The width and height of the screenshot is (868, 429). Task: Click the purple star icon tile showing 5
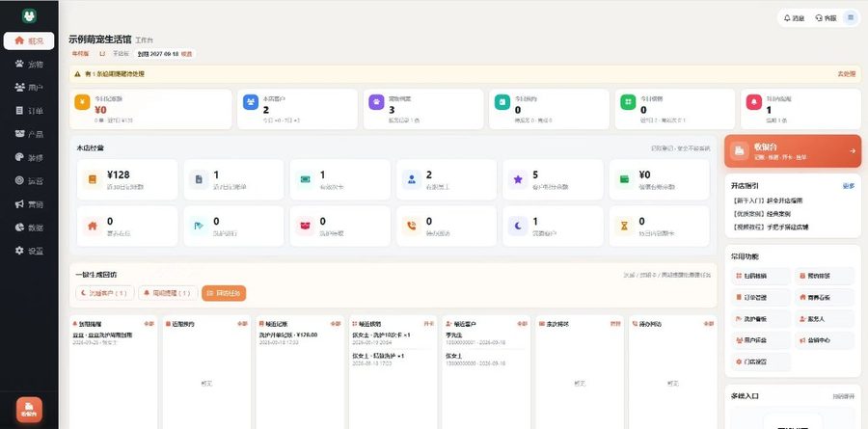coord(553,179)
